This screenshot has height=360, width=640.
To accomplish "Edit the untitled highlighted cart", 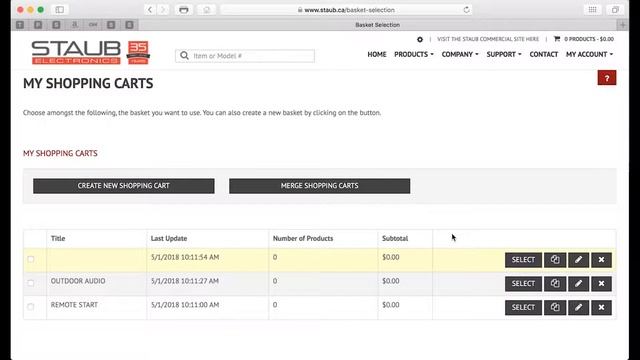I will [x=578, y=260].
